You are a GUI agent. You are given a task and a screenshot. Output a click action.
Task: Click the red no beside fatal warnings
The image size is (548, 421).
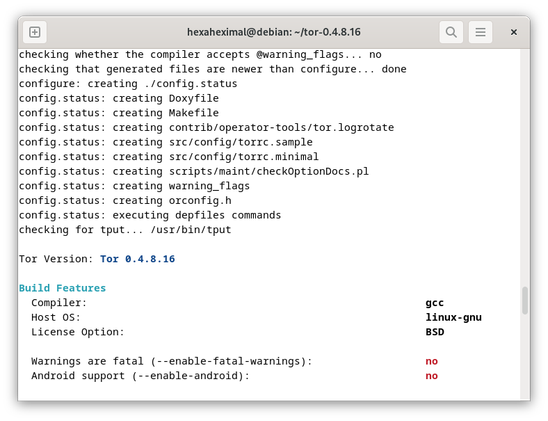tap(432, 361)
